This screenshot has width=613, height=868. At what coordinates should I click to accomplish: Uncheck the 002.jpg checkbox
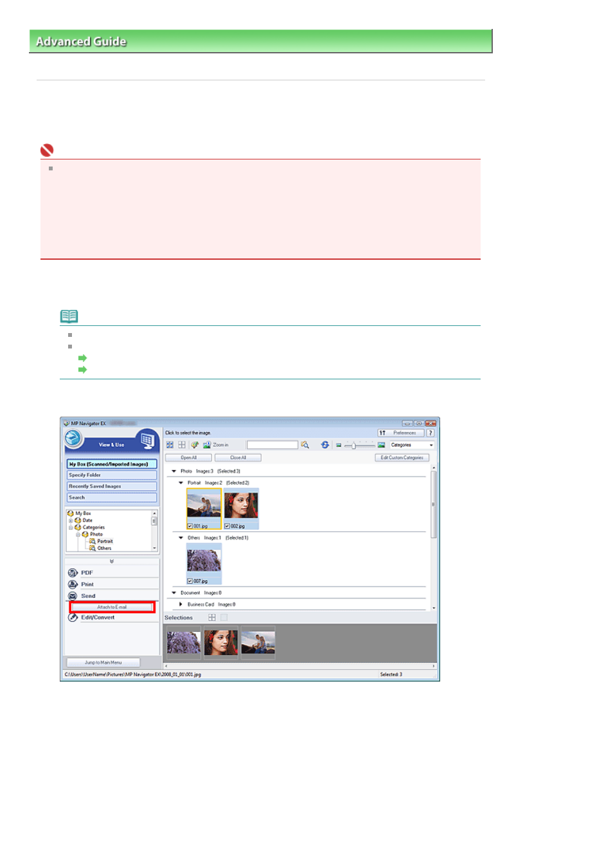click(227, 526)
